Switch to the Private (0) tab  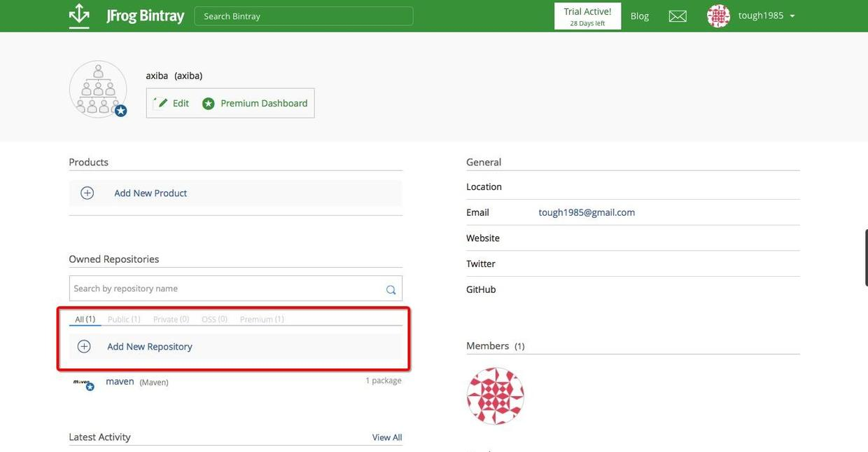click(171, 319)
